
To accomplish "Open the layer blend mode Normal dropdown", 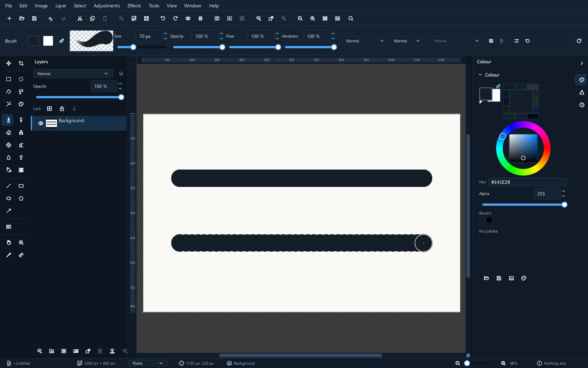I will click(73, 74).
